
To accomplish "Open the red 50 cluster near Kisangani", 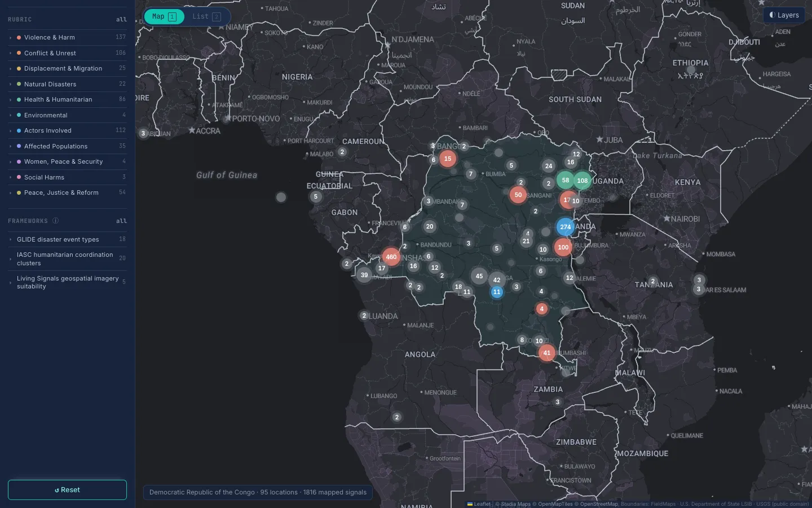I will [x=518, y=195].
